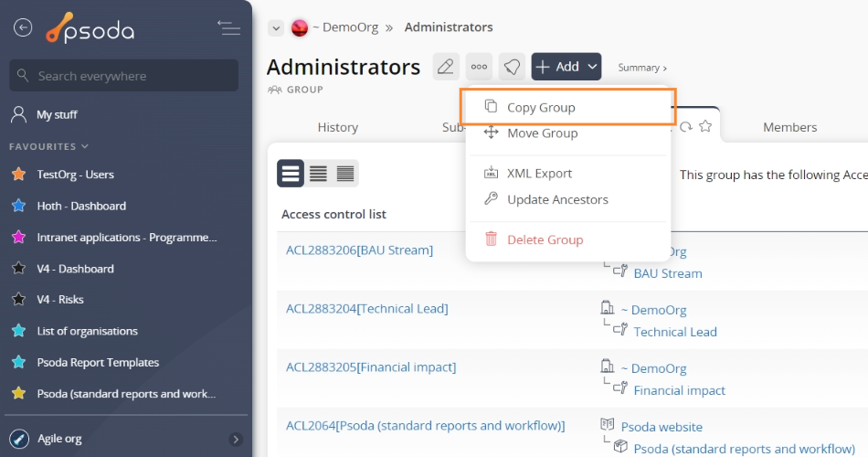Go to ~ DemoOrg breadcrumb
868x457 pixels.
[345, 27]
